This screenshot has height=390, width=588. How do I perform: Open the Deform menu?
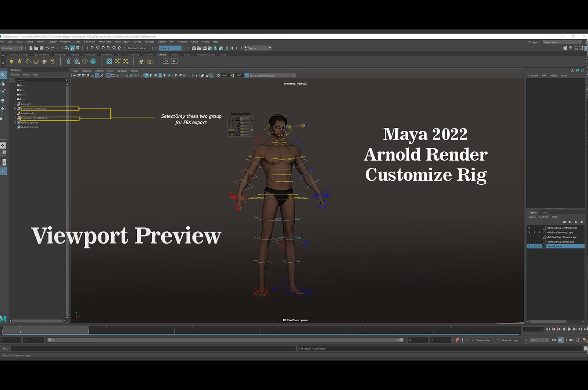(162, 42)
